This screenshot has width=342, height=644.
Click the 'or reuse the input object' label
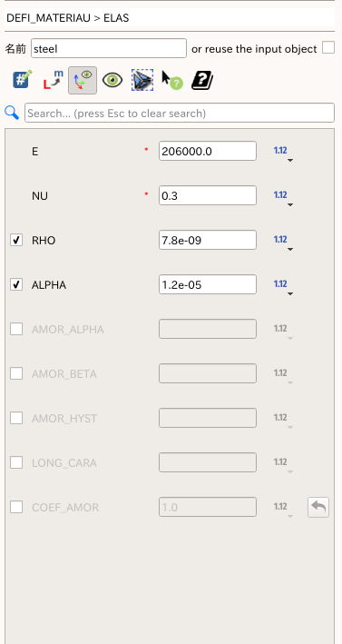coord(254,49)
